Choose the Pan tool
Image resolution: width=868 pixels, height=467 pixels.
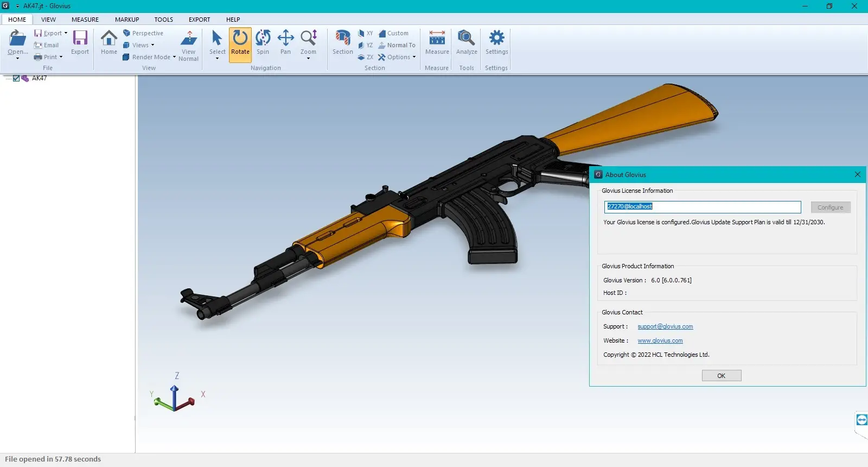pos(285,42)
